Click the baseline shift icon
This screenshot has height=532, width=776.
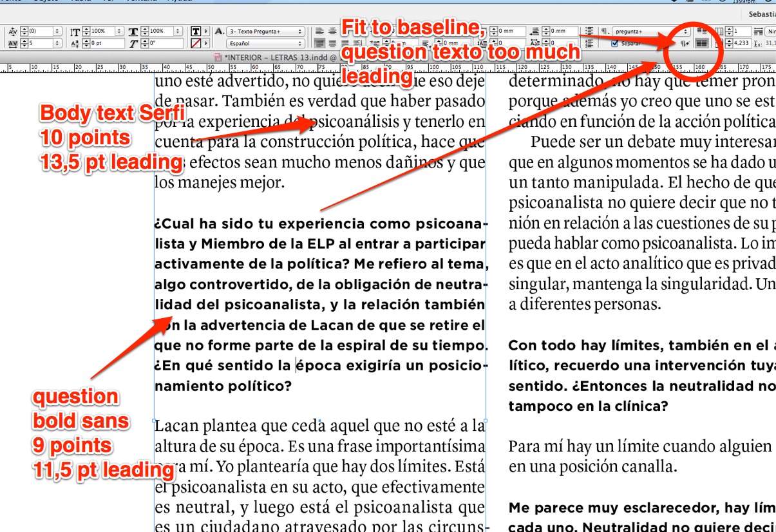[x=75, y=43]
